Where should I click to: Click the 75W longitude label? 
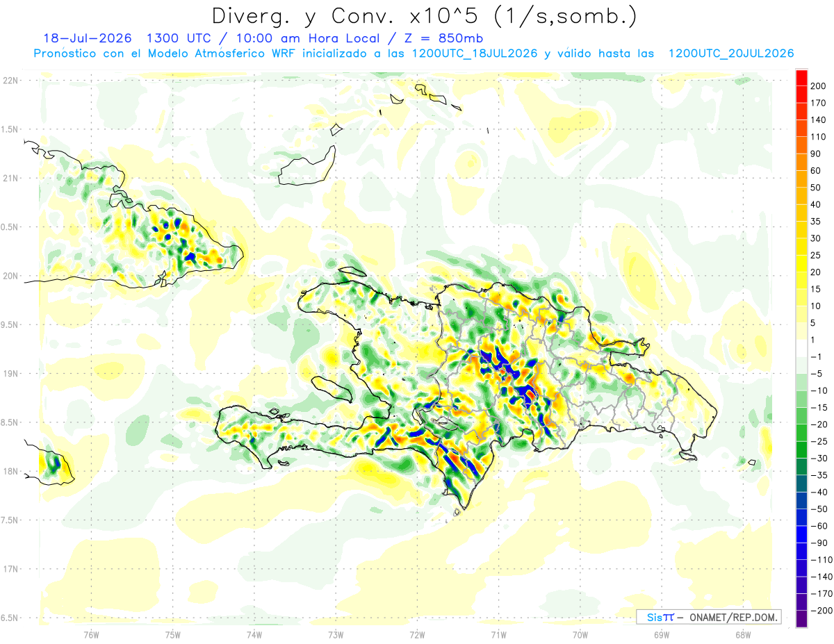point(172,634)
